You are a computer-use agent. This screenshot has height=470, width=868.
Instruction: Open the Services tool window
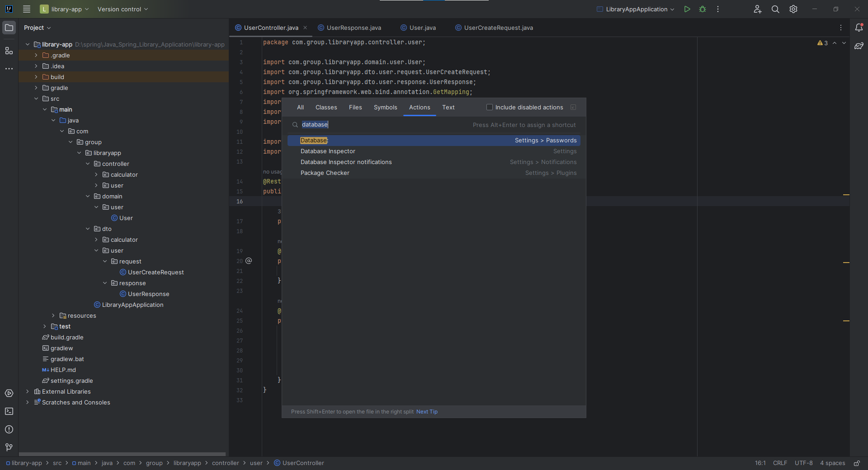(9, 393)
